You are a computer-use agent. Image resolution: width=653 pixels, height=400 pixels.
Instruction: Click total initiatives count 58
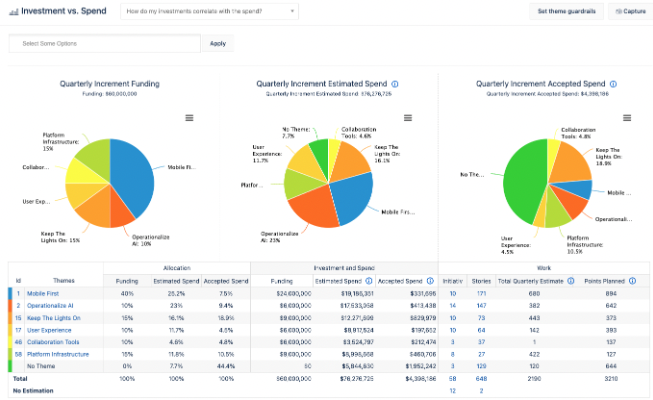pyautogui.click(x=453, y=379)
